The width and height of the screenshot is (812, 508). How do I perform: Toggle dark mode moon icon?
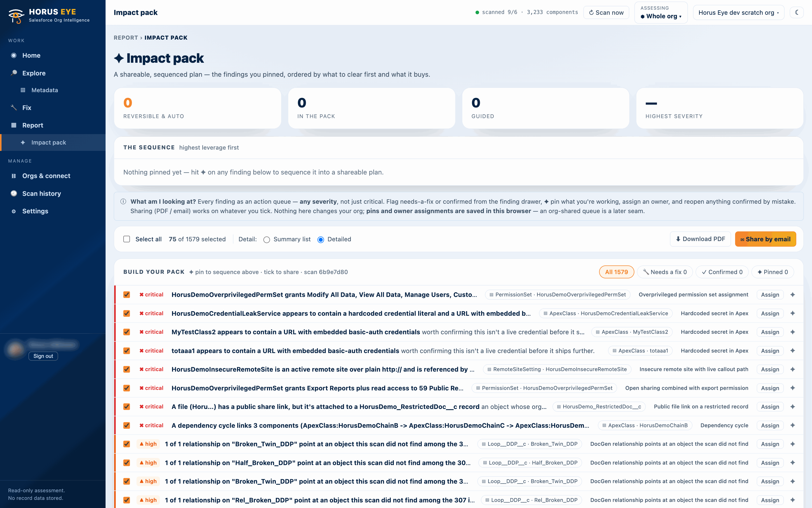click(797, 13)
